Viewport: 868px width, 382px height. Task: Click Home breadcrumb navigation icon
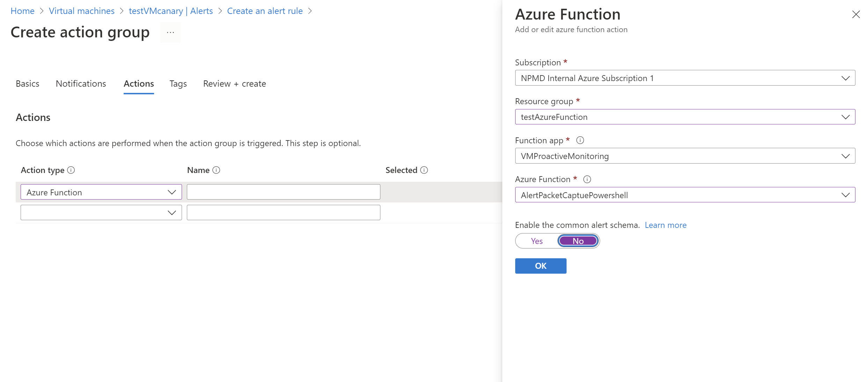tap(22, 10)
